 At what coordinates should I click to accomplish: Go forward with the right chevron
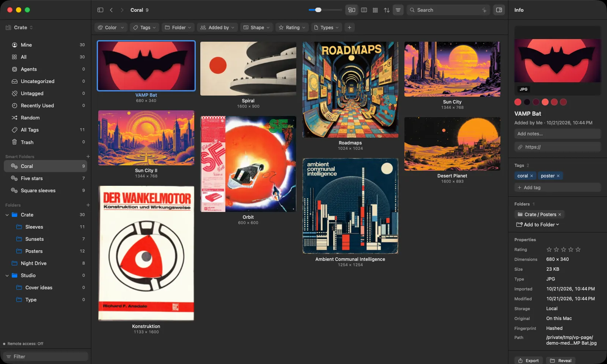pyautogui.click(x=122, y=10)
